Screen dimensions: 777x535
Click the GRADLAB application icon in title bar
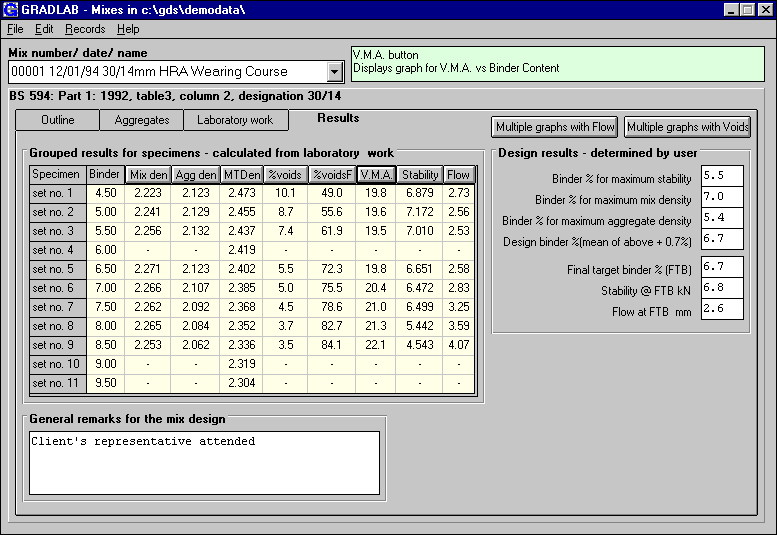point(12,10)
